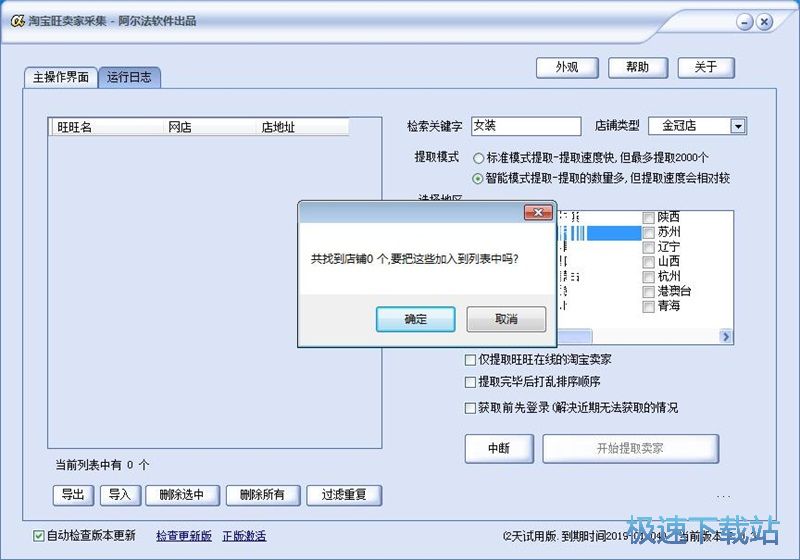Open 金冠店 shop type combo box

(697, 126)
